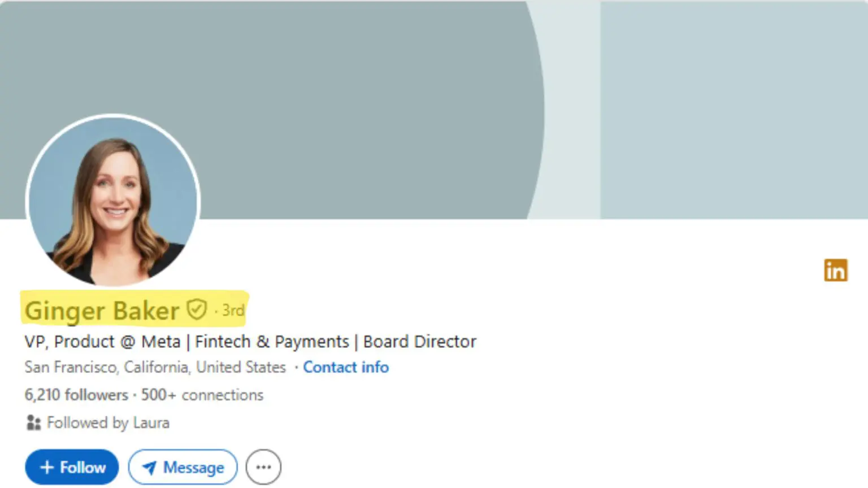Open the 500+ connections link
Viewport: 868px width, 488px height.
click(x=202, y=395)
